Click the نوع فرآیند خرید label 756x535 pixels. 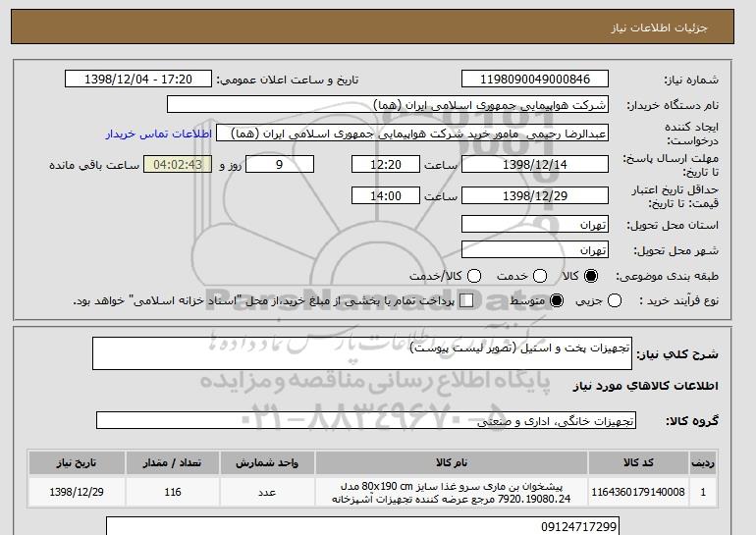click(x=678, y=300)
